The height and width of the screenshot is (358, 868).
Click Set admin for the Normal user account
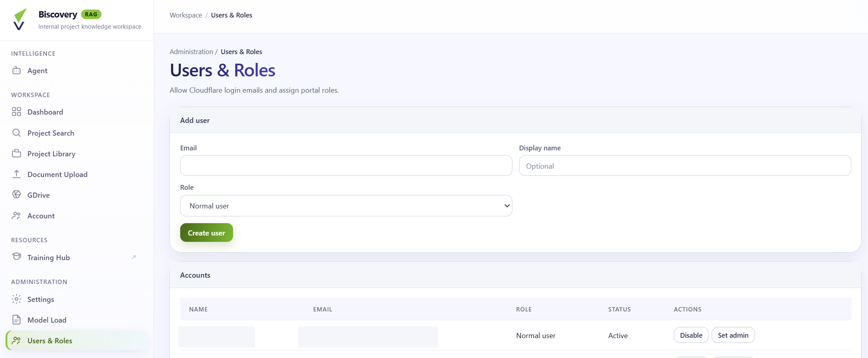(733, 335)
